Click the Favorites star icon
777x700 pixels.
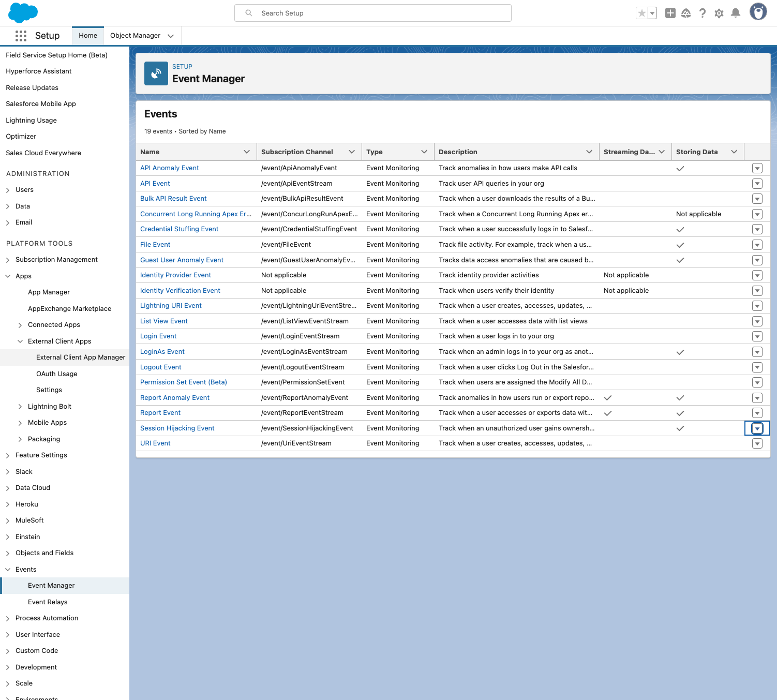click(x=641, y=13)
